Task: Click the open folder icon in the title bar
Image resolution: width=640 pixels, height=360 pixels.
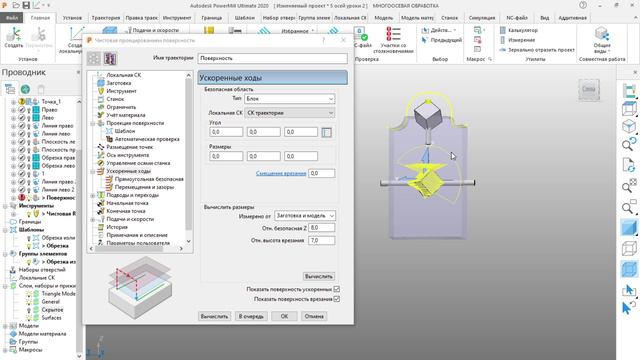Action: coord(16,5)
